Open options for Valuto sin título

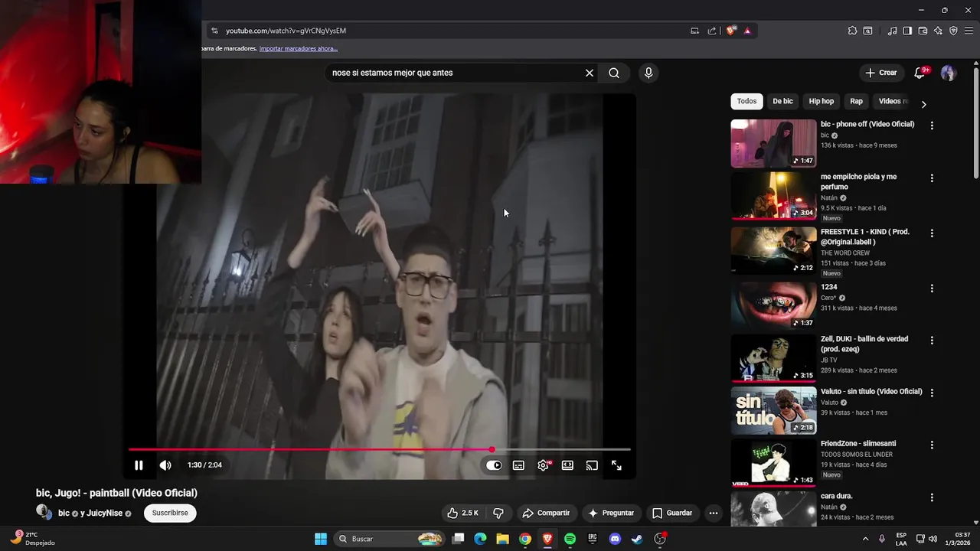[x=932, y=393]
